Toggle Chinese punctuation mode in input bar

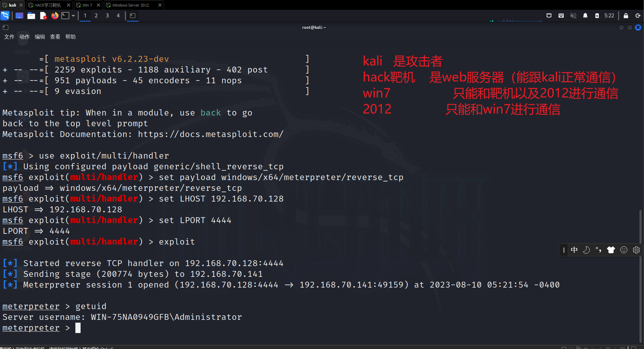(598, 250)
